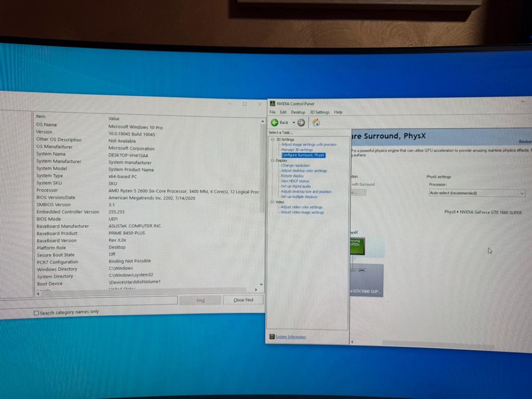
Task: Collapse the Display tree node
Action: pyautogui.click(x=272, y=161)
